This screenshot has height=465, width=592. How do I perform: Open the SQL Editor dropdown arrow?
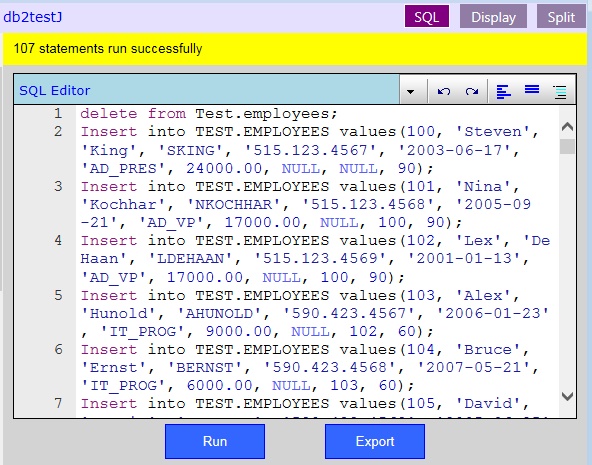411,91
